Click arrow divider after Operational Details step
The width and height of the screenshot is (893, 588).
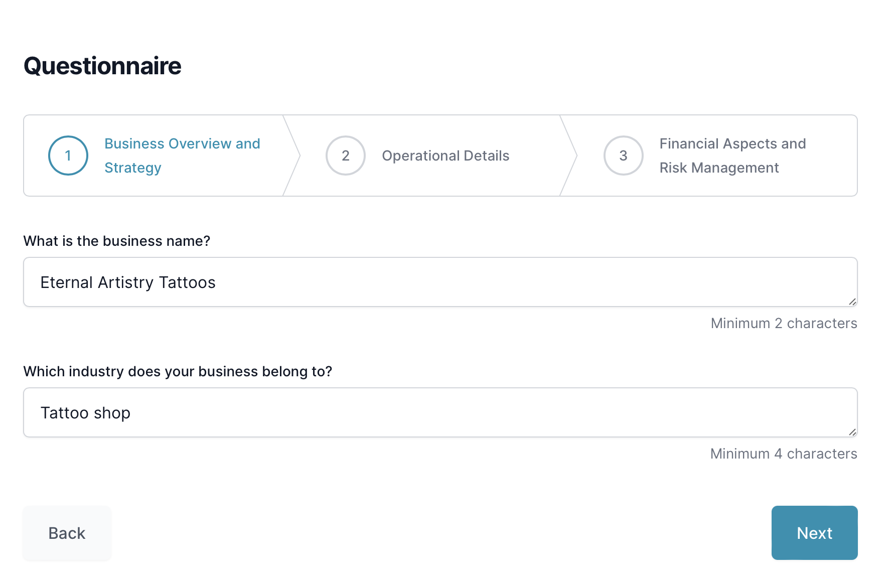pyautogui.click(x=569, y=156)
